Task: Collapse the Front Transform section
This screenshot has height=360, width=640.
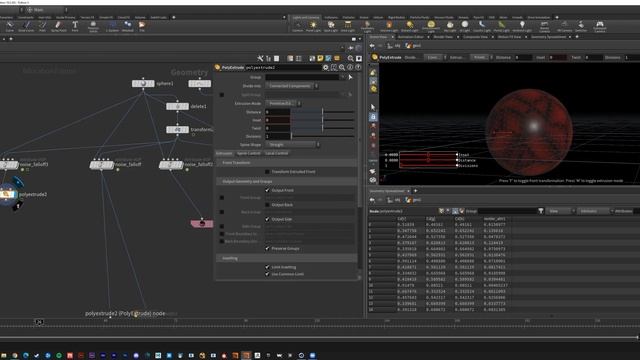Action: 286,162
